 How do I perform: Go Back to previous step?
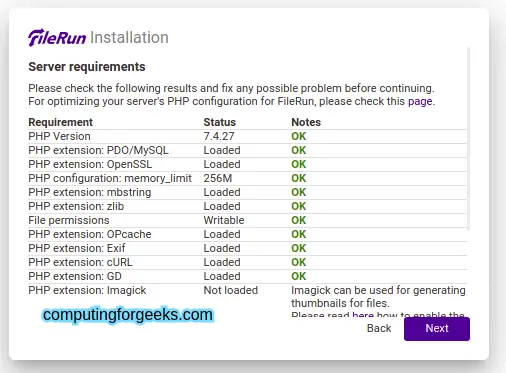coord(379,328)
